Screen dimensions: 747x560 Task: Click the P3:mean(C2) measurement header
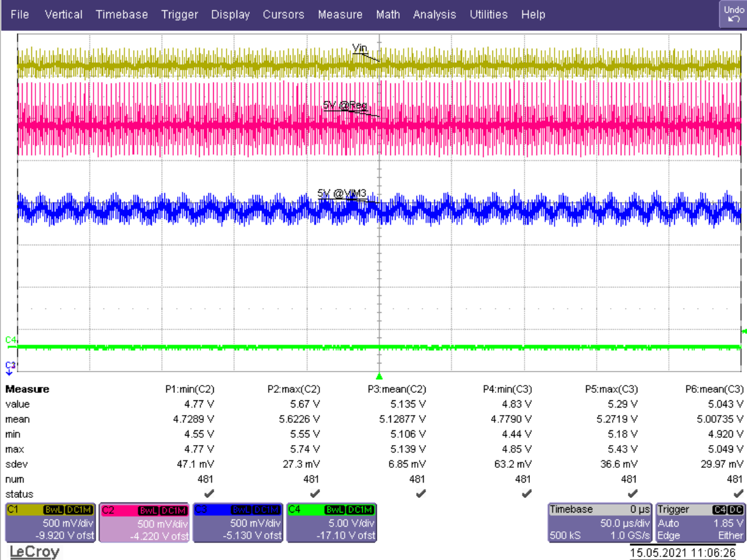pyautogui.click(x=397, y=390)
